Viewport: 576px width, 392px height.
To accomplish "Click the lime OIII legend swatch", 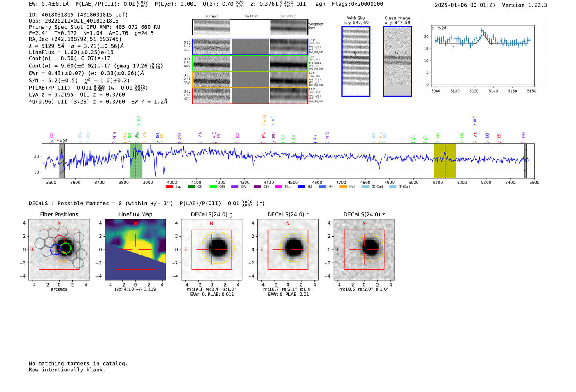I will 213,187.
